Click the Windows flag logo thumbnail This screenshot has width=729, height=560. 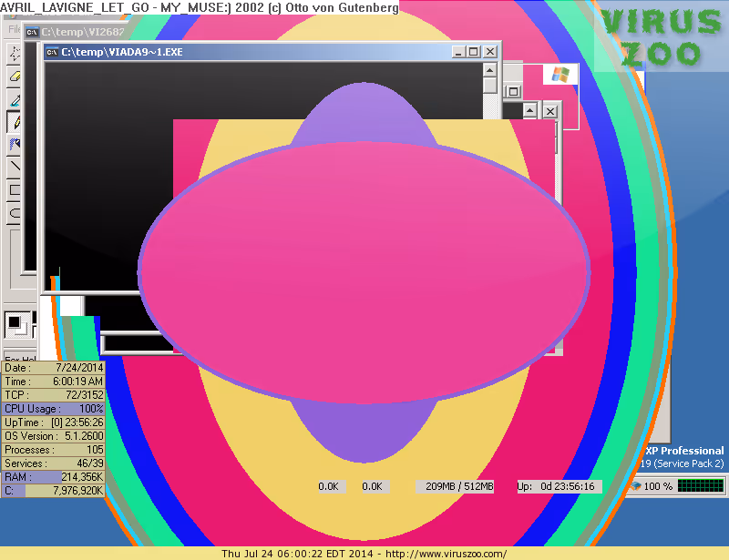coord(560,75)
